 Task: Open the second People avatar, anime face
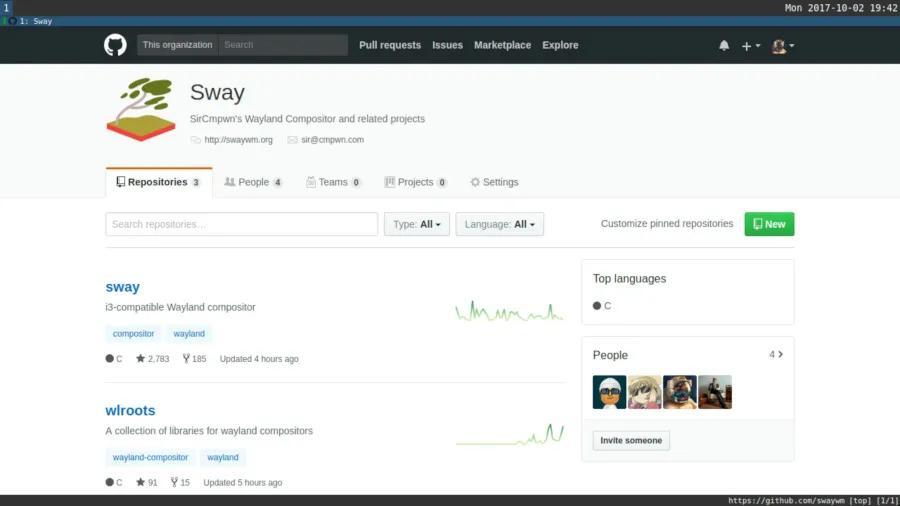coord(645,392)
